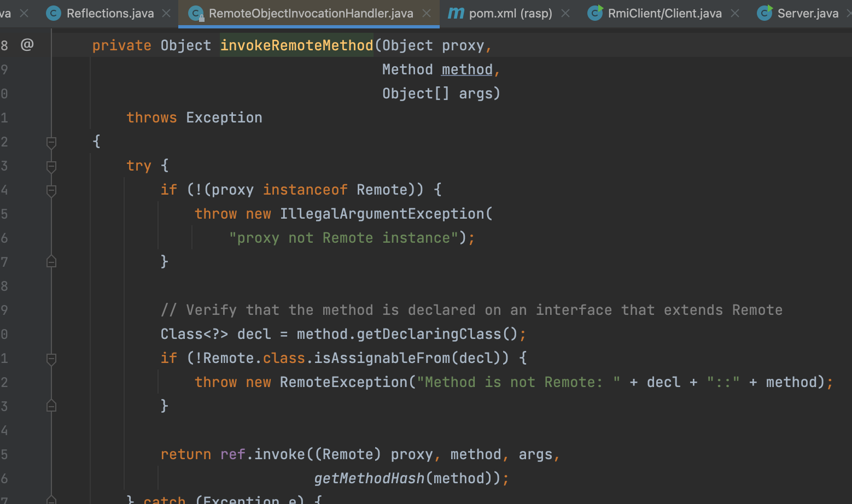Collapse the isAssignableFrom if block
Viewport: 852px width, 504px height.
coord(51,359)
